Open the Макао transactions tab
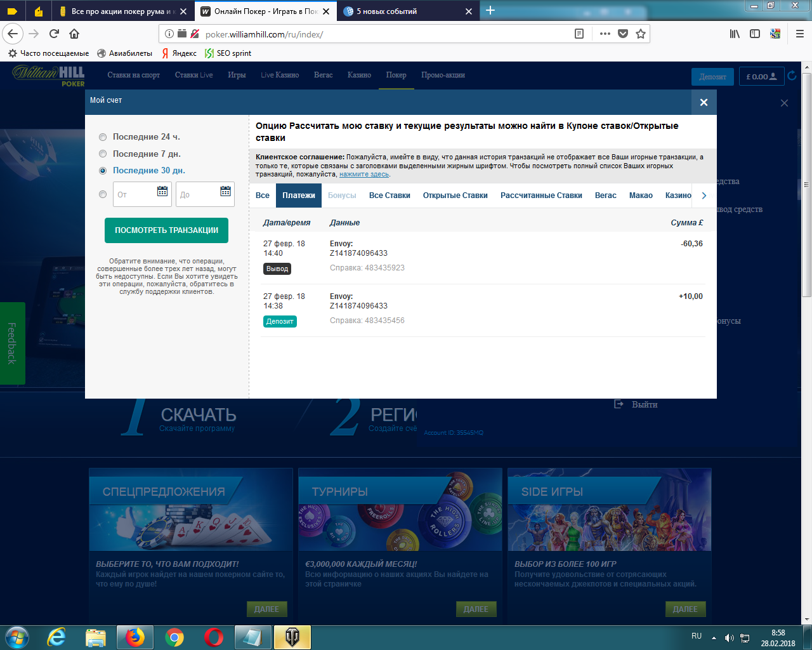812x650 pixels. (641, 196)
